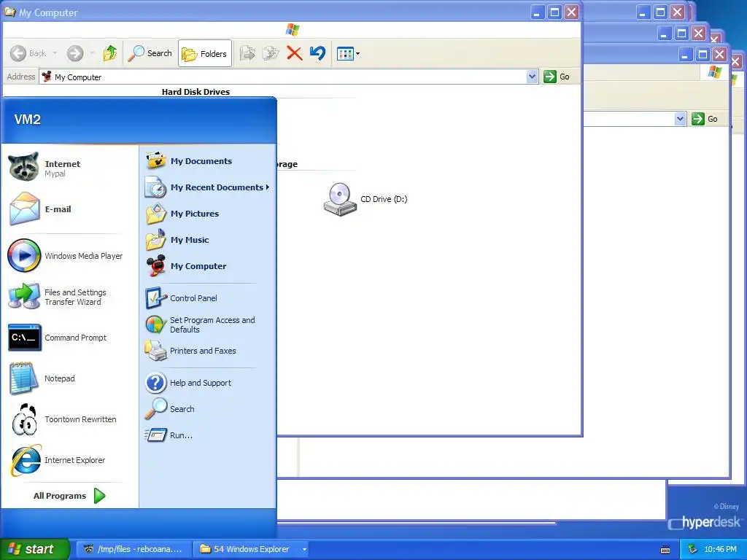Click the Back toolbar button
Image resolution: width=747 pixels, height=560 pixels.
tap(28, 53)
